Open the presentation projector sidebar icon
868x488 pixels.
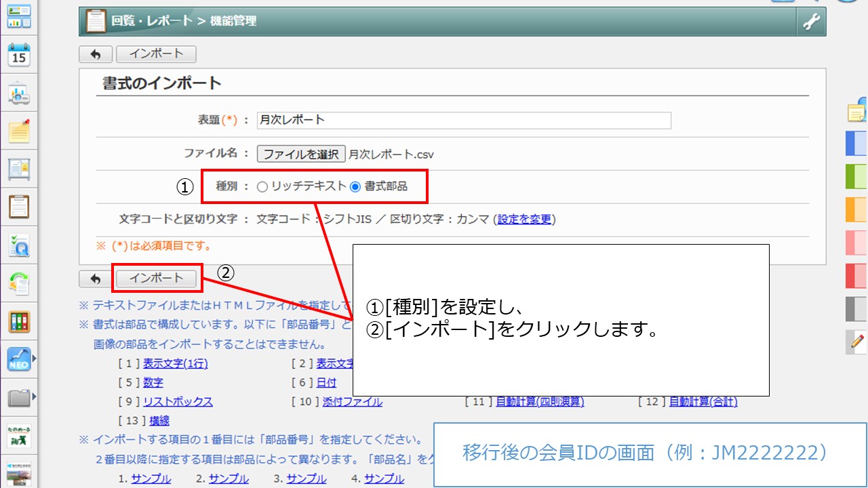coord(19,94)
